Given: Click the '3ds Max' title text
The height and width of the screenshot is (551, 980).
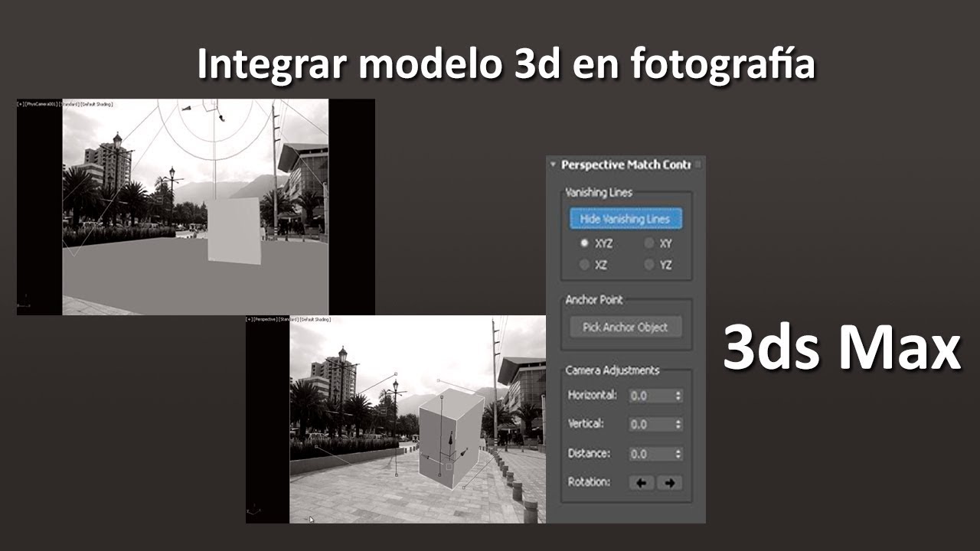Looking at the screenshot, I should click(x=841, y=347).
